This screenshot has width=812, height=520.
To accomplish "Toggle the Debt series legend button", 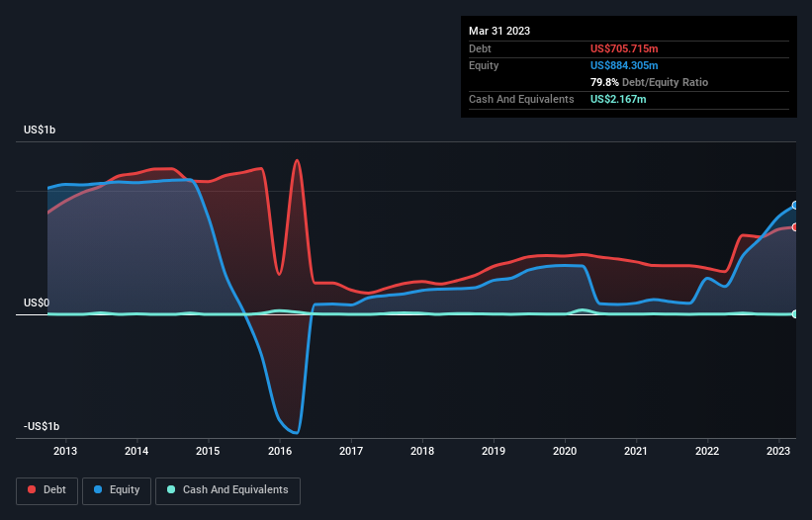I will click(47, 490).
